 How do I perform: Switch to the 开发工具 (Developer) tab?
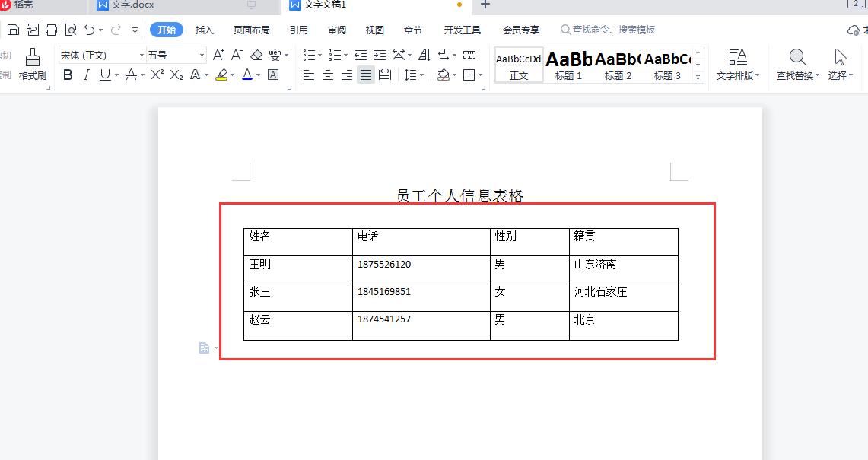pyautogui.click(x=463, y=30)
